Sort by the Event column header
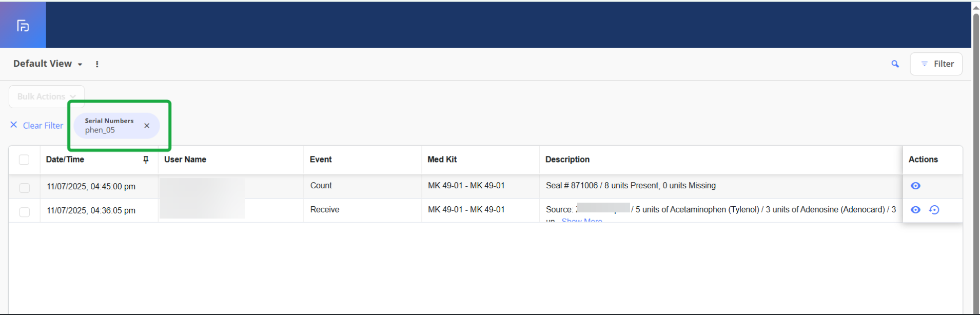 tap(321, 160)
